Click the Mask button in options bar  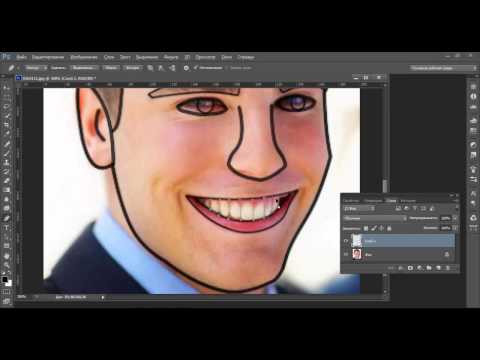pyautogui.click(x=111, y=68)
